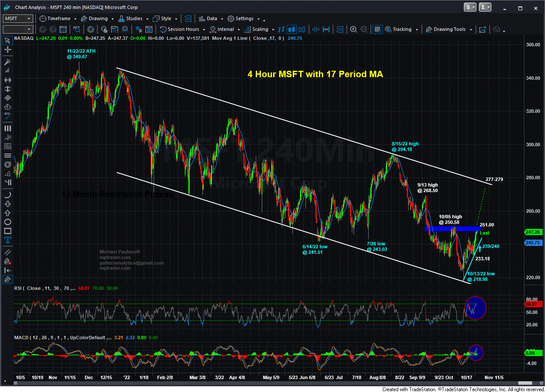The image size is (545, 392).
Task: Expand the Style dropdown arrow
Action: [x=176, y=19]
